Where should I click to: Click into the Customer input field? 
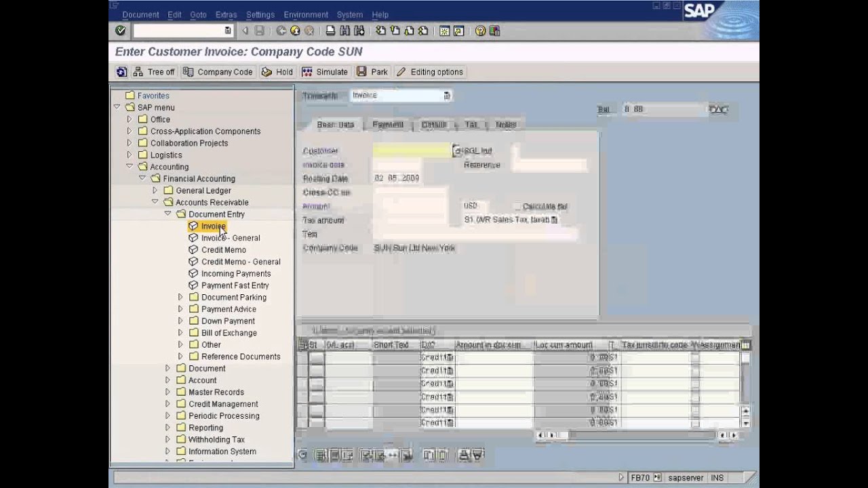[x=412, y=150]
